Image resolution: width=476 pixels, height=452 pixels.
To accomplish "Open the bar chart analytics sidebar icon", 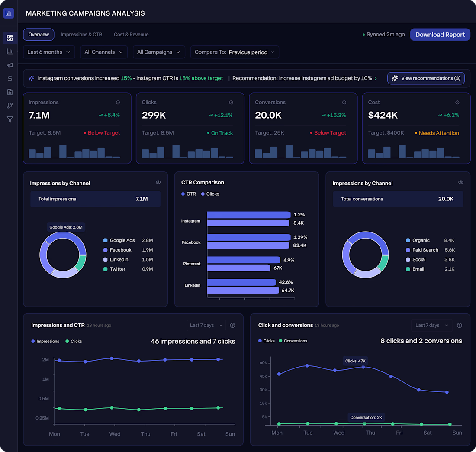I will coord(10,52).
